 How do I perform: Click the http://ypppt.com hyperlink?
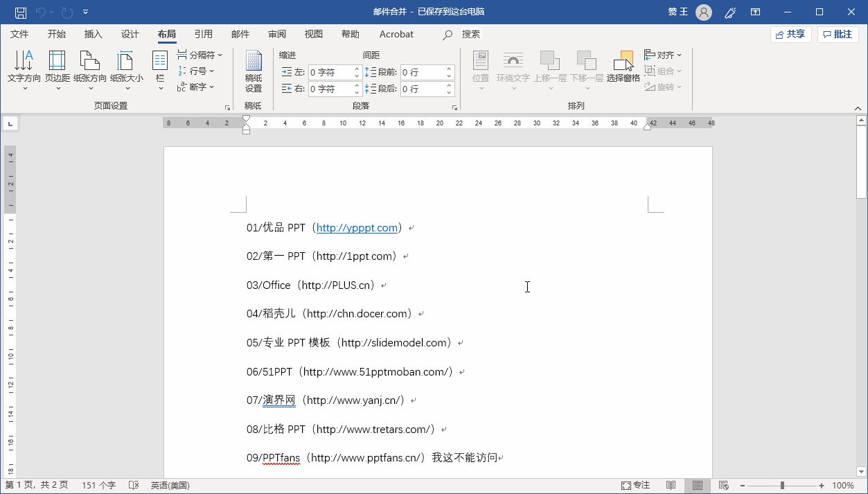(x=357, y=227)
